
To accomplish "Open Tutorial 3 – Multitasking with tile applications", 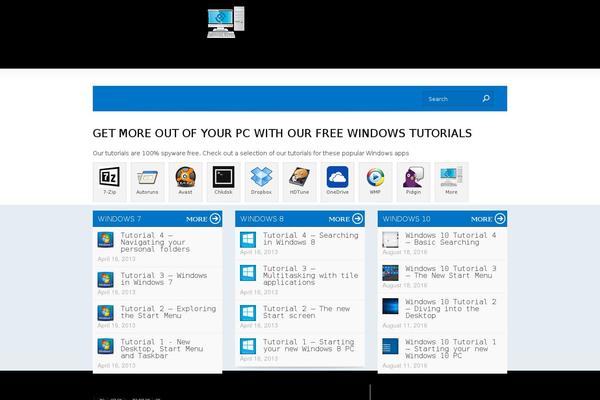I will pos(310,275).
